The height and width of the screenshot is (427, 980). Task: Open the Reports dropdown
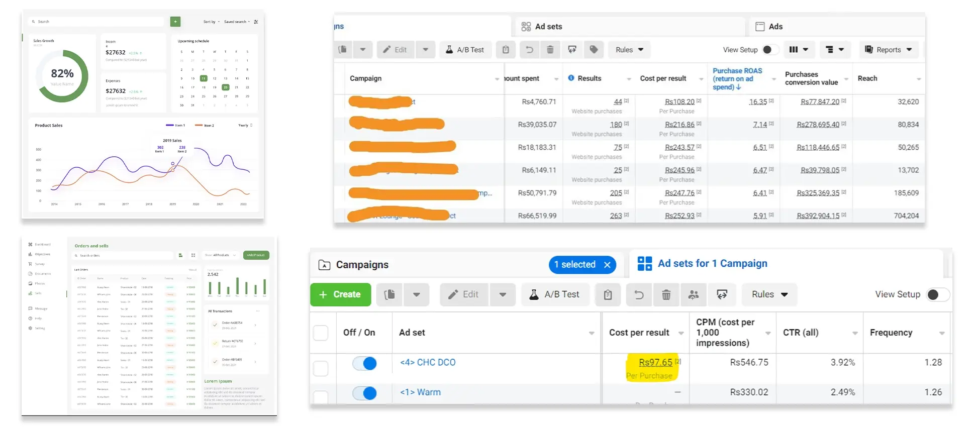click(x=888, y=50)
